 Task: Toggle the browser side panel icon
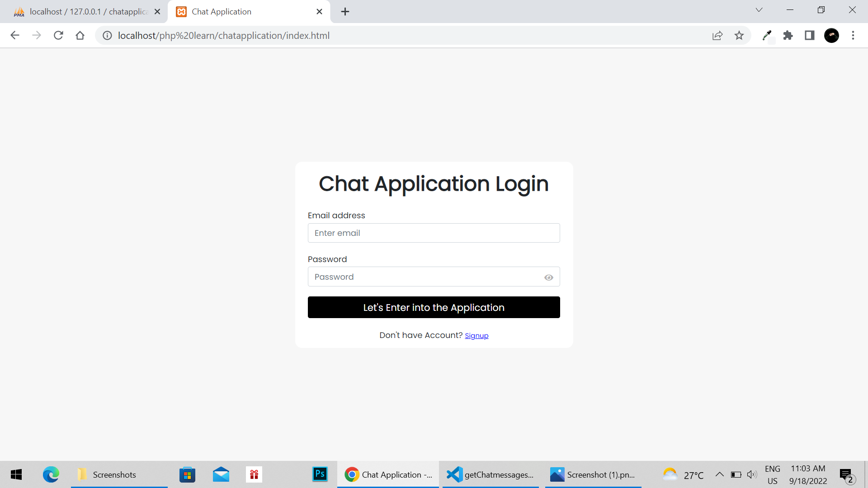point(810,35)
